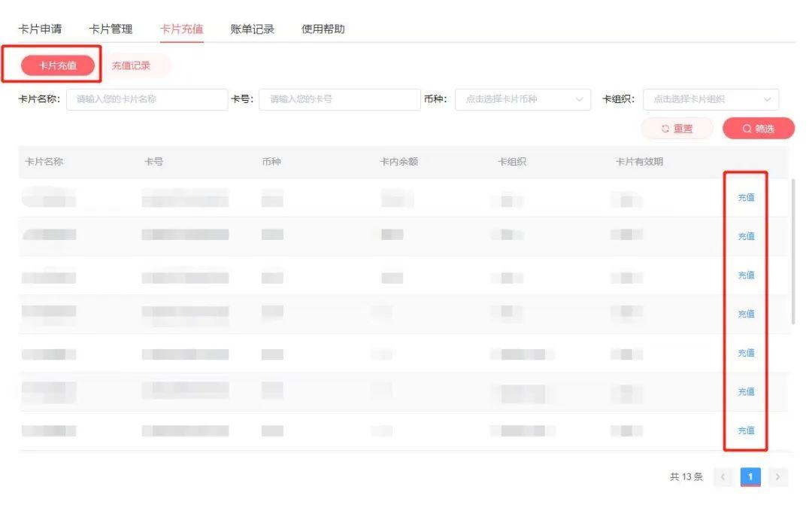Image resolution: width=812 pixels, height=529 pixels.
Task: Open the 币种 dropdown
Action: (523, 99)
